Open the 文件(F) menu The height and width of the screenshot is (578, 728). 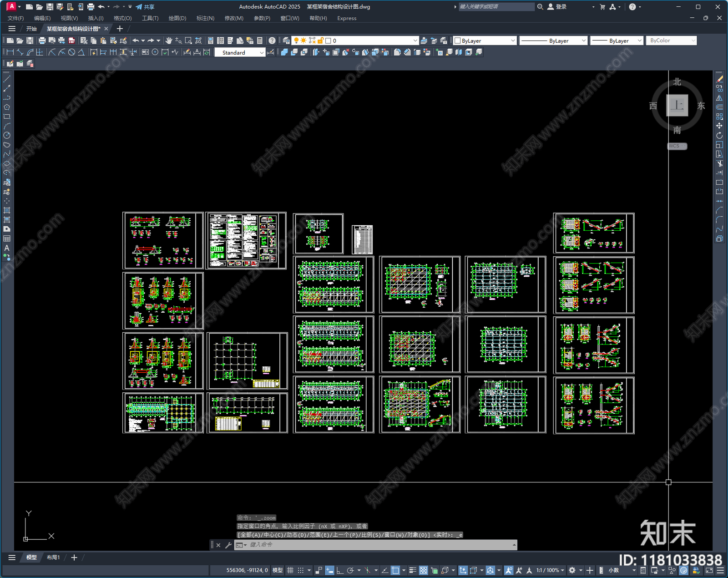(15, 18)
